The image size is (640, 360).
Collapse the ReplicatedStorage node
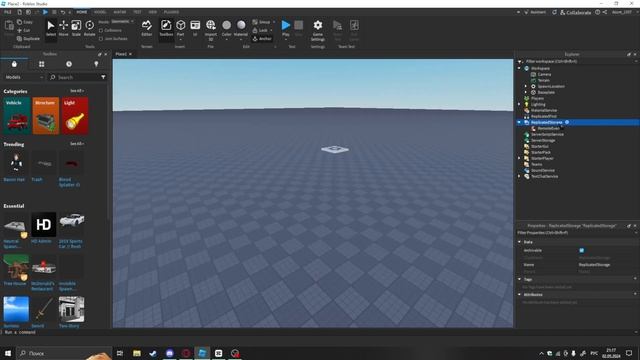point(519,122)
